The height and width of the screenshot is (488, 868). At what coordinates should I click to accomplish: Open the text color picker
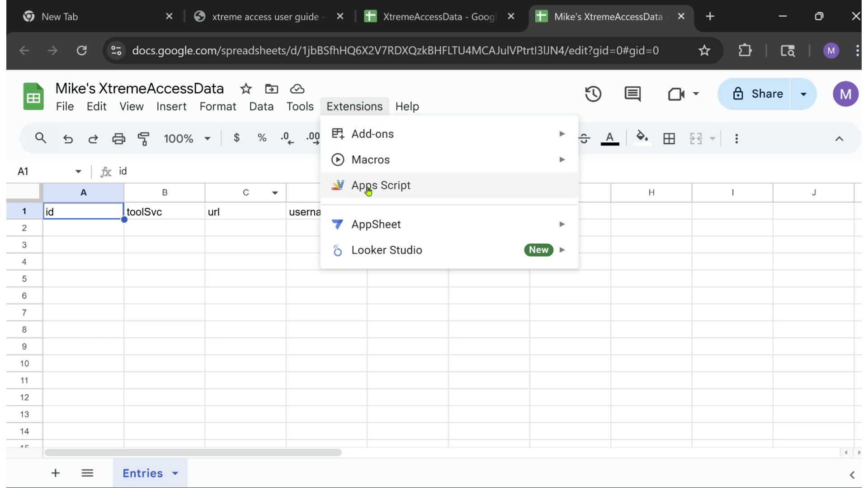(x=609, y=138)
